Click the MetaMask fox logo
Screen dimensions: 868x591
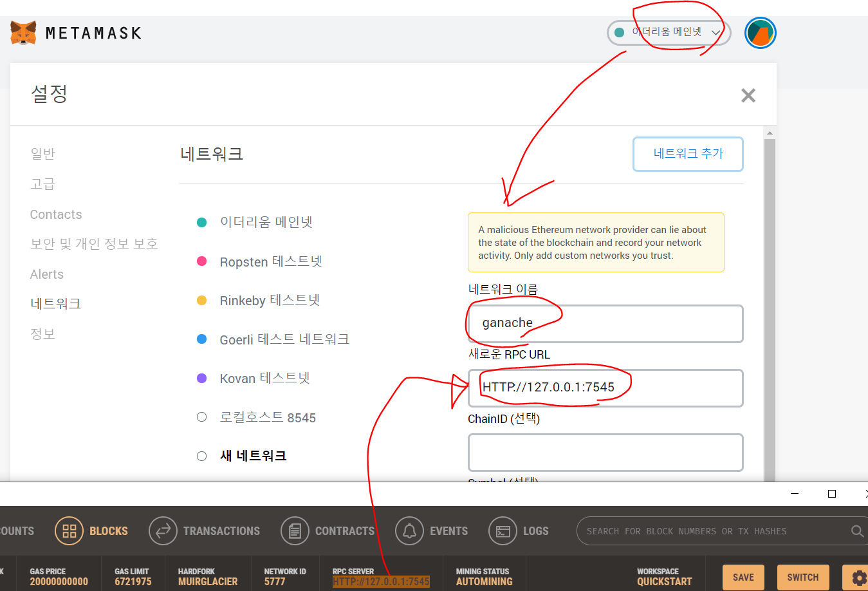23,33
